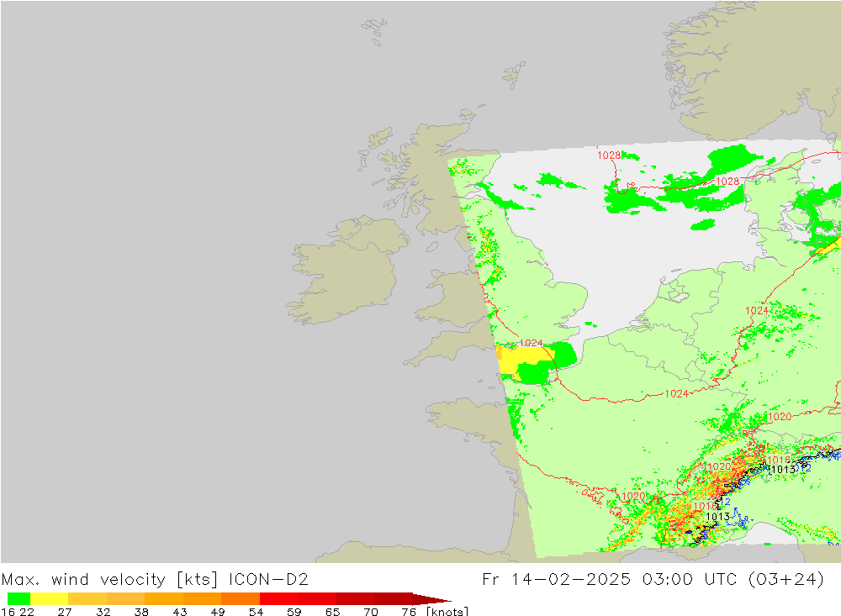Click the legend value '65'

point(332,612)
